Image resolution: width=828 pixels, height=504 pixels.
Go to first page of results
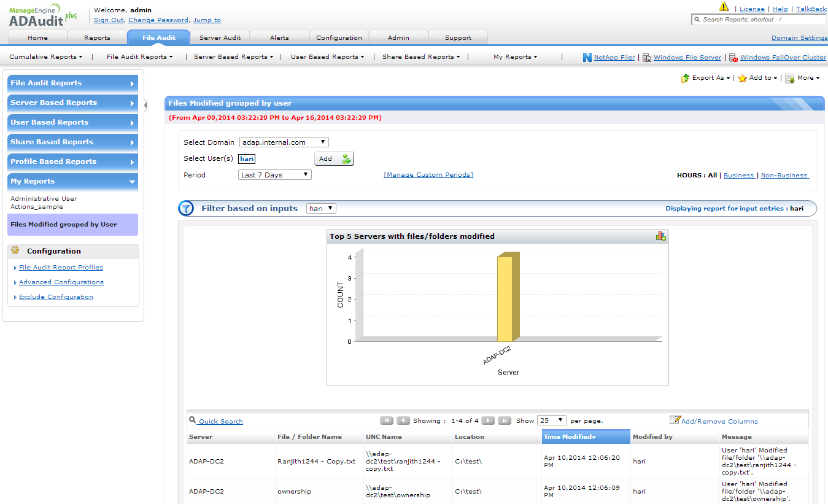click(387, 421)
